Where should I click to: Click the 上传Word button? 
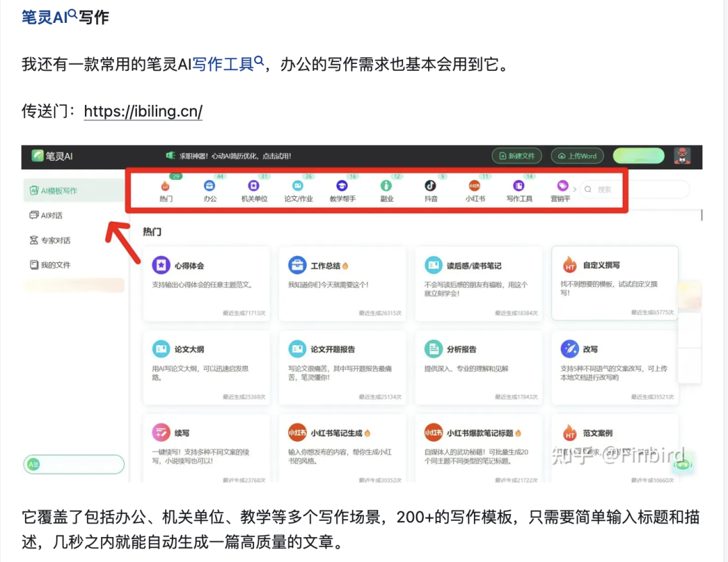coord(577,156)
